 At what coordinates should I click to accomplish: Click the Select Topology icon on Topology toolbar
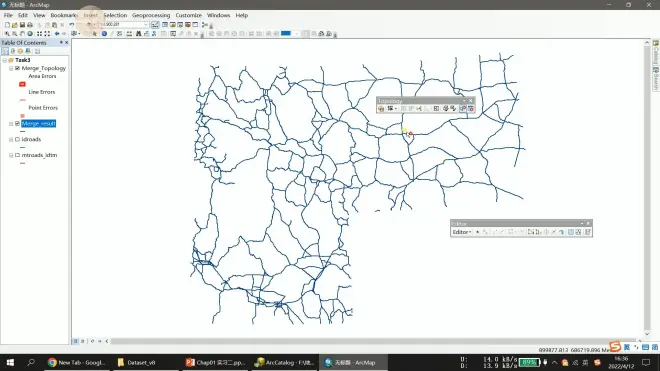pos(381,109)
